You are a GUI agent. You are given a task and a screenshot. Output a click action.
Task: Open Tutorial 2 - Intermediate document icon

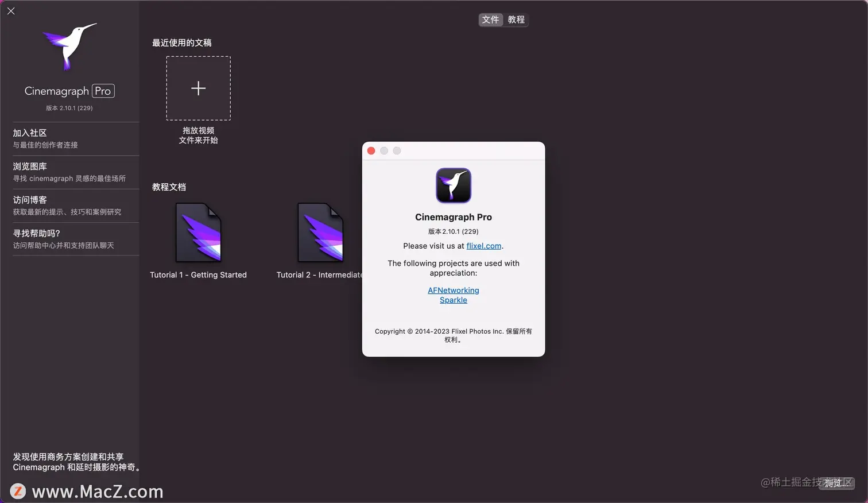pyautogui.click(x=320, y=233)
